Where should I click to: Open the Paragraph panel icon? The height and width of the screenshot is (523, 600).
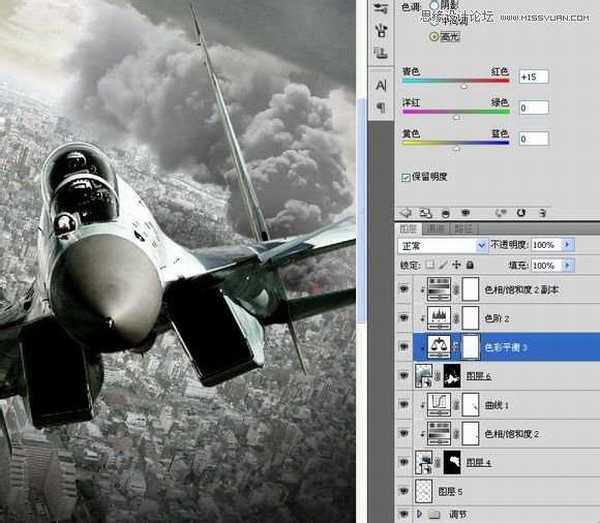coord(381,107)
